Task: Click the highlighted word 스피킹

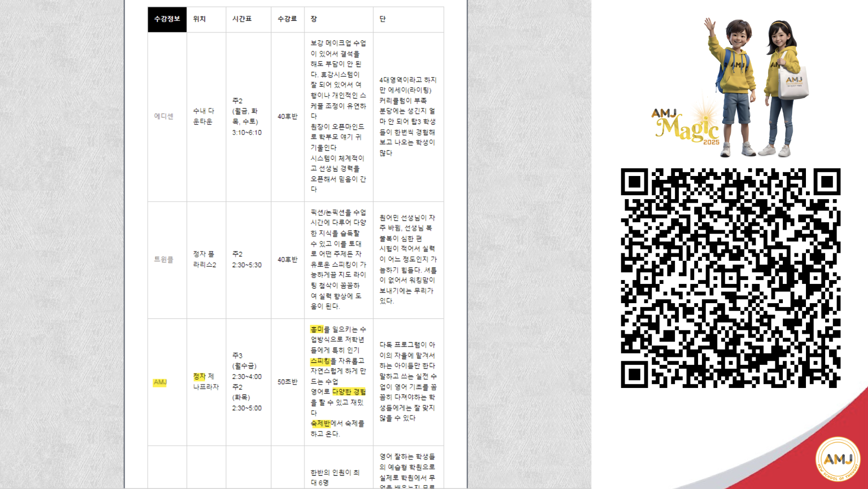Action: [320, 361]
